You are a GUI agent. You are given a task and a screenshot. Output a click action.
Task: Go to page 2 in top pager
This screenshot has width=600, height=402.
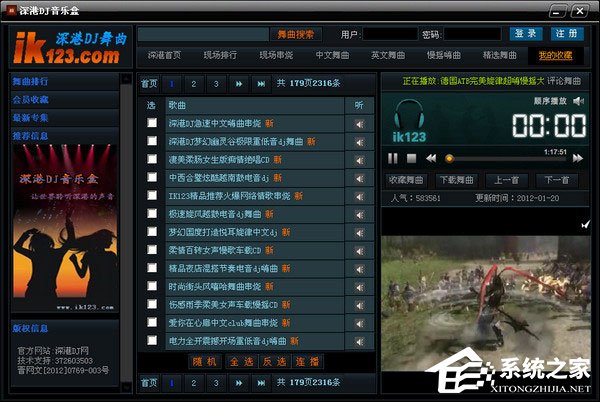[x=194, y=83]
